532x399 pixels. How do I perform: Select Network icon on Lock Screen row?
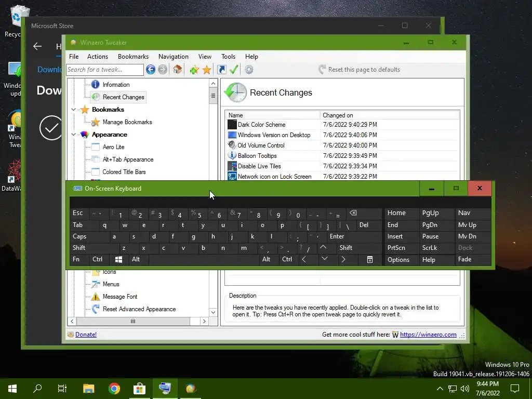342,177
